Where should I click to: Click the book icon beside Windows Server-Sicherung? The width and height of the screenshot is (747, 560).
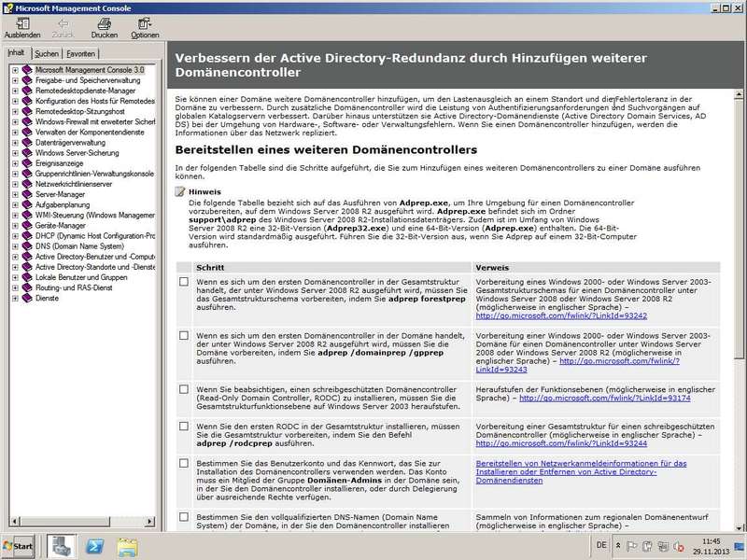pos(27,153)
